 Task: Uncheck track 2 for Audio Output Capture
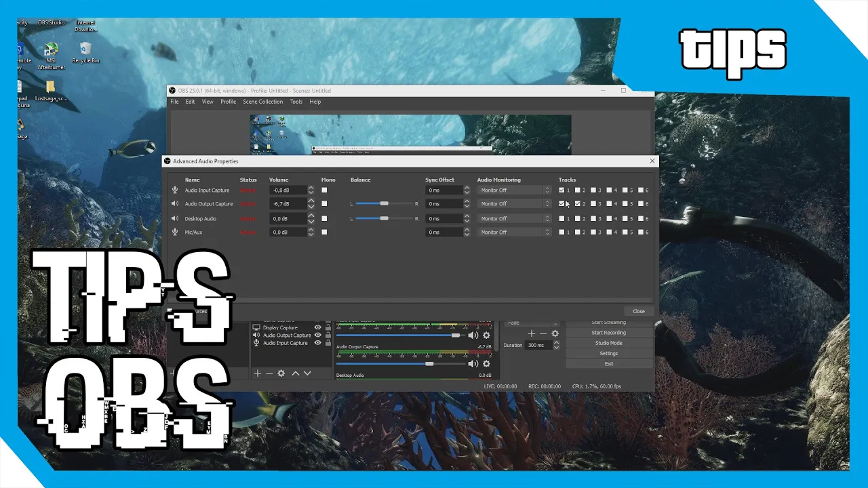[x=578, y=203]
